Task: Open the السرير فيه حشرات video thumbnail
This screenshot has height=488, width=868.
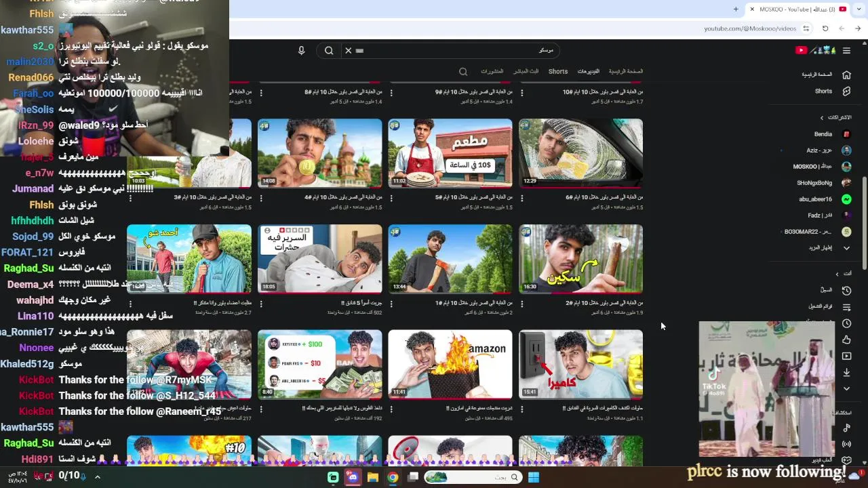Action: pyautogui.click(x=319, y=259)
